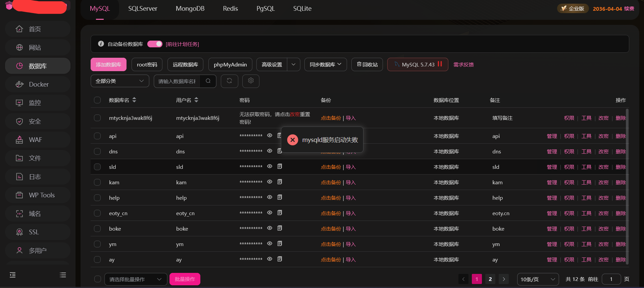Go to page 2 of results

490,279
